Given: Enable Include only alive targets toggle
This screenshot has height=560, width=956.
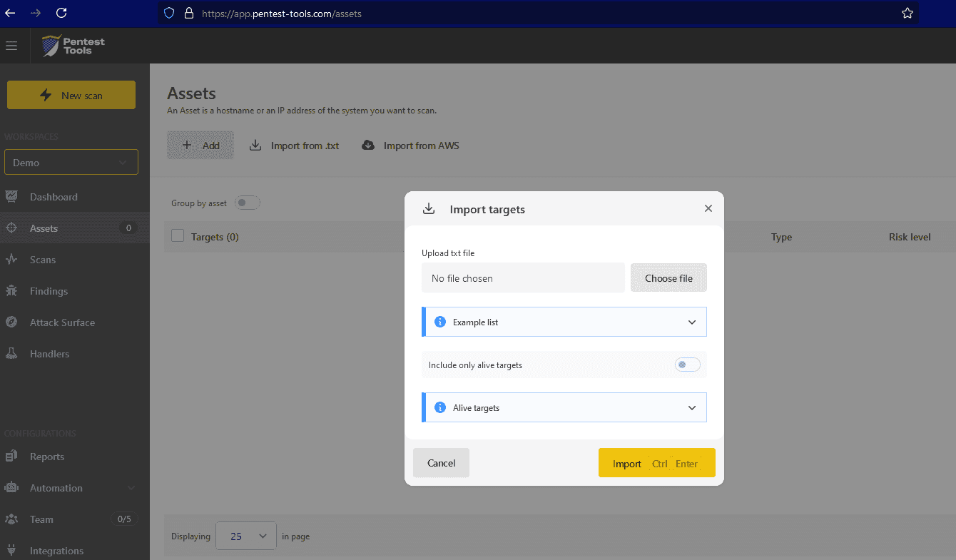Looking at the screenshot, I should point(687,365).
